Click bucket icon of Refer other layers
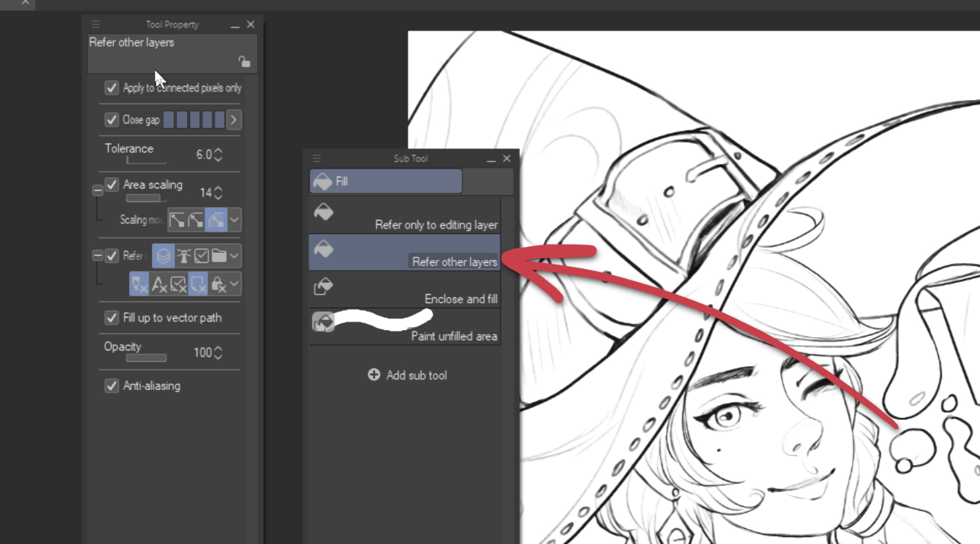Viewport: 980px width, 544px height. tap(324, 249)
